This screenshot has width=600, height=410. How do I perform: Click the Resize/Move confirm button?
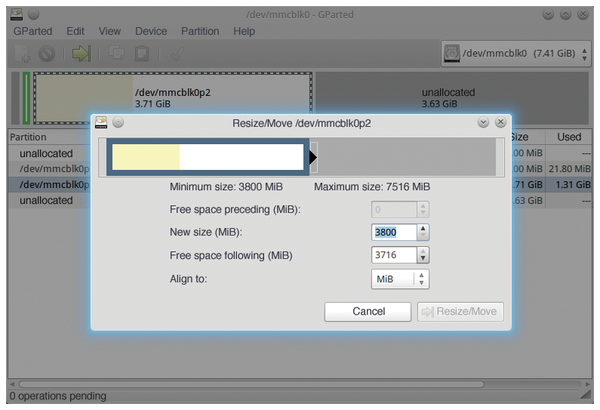tap(460, 312)
